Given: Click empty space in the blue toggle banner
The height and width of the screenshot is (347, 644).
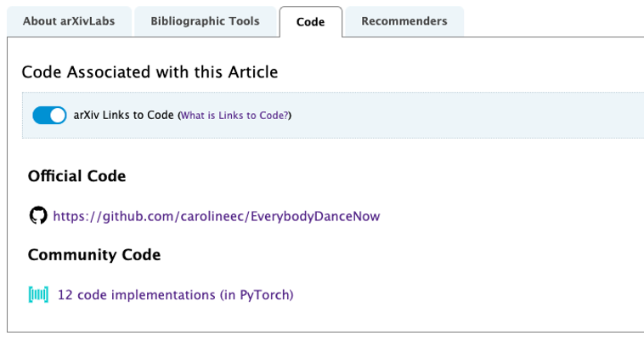Looking at the screenshot, I should coord(467,115).
